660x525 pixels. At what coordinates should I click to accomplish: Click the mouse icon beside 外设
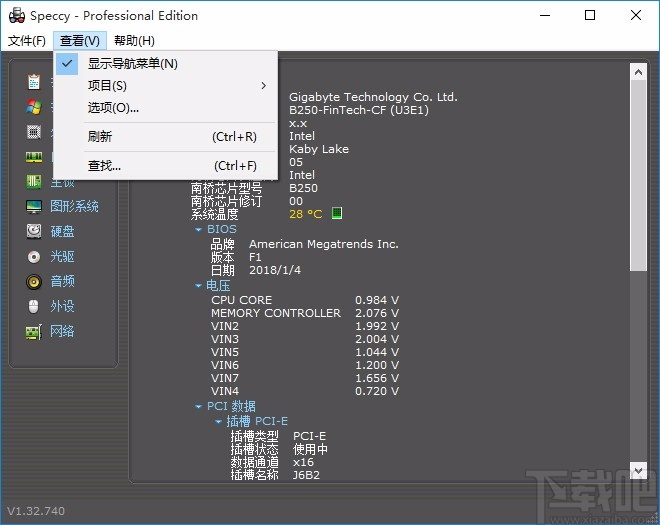[x=34, y=306]
